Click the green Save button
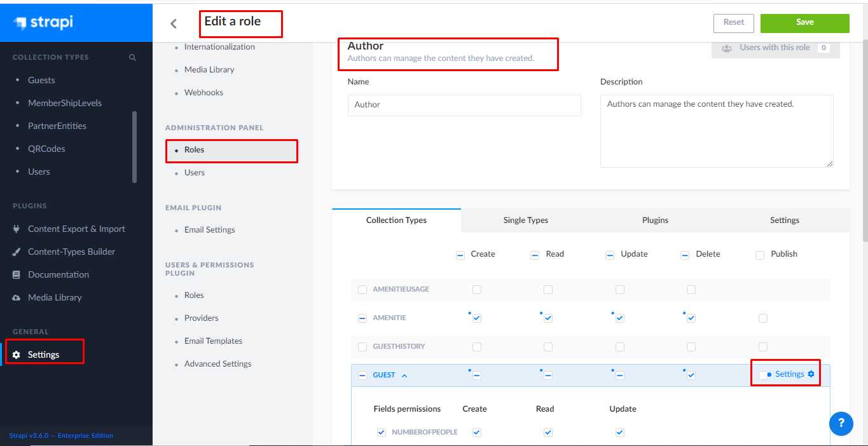868x446 pixels. click(x=804, y=23)
